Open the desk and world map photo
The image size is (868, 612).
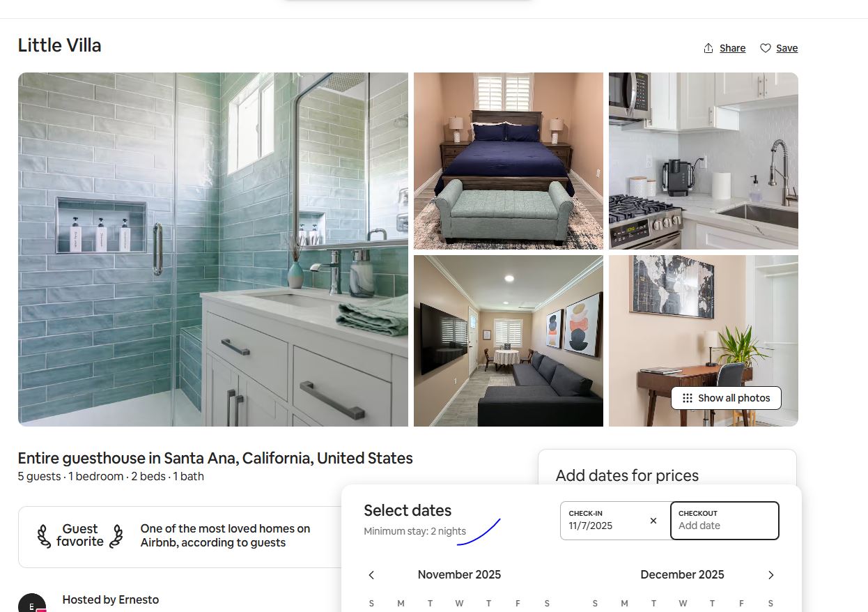[704, 341]
